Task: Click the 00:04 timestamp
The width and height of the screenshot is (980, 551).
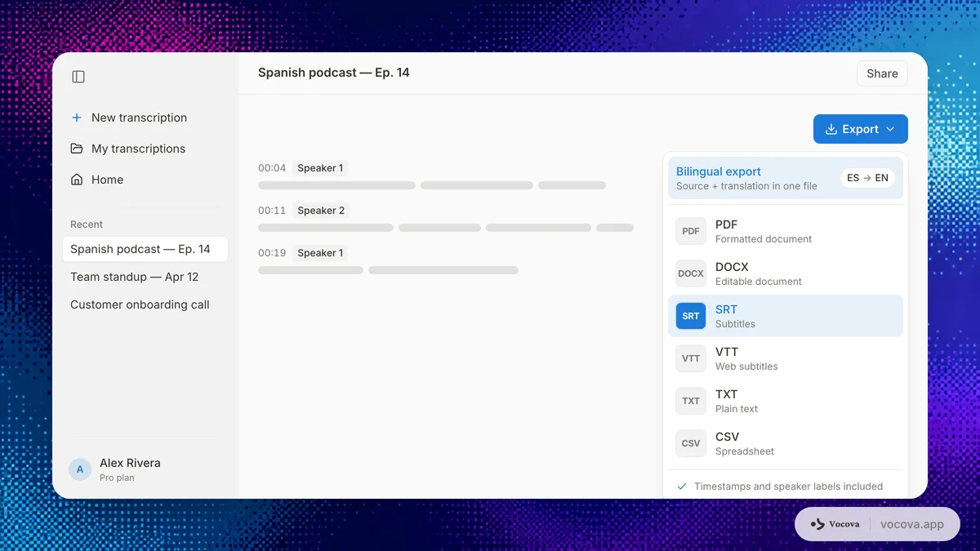Action: pos(272,168)
